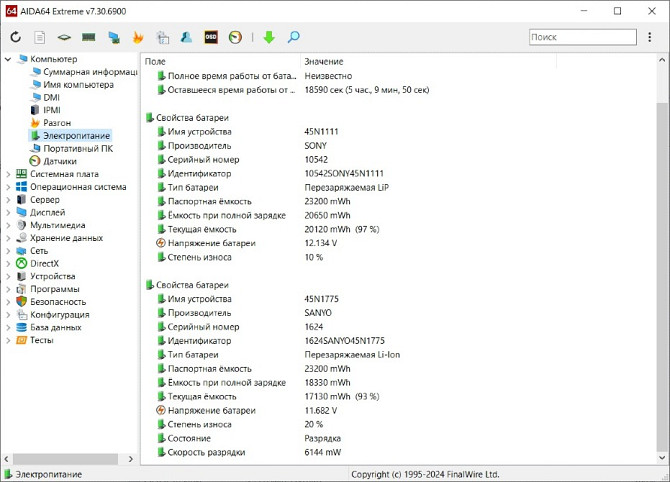Click the Refresh toolbar icon
Screen dimensions: 670x482
pos(16,37)
